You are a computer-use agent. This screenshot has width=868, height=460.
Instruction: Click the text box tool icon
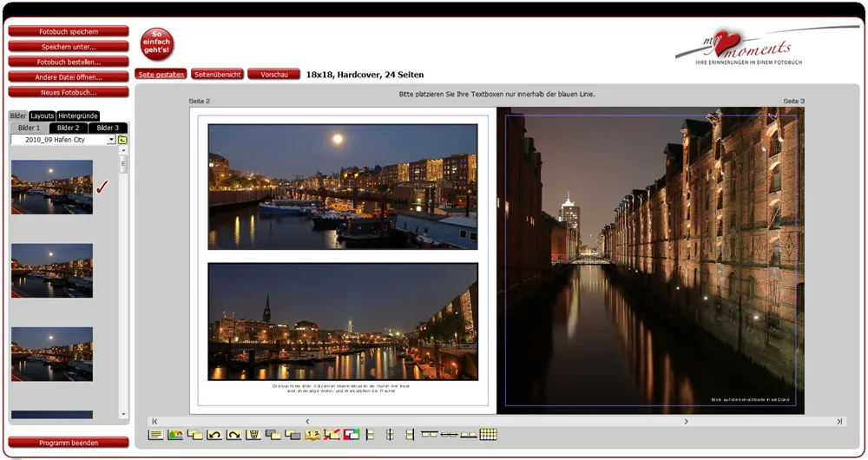[155, 435]
